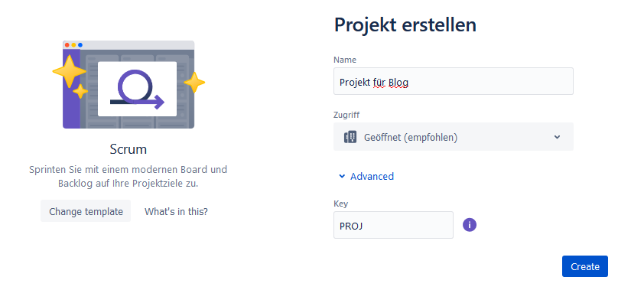Click the blue dot in illustrated window

click(x=80, y=45)
